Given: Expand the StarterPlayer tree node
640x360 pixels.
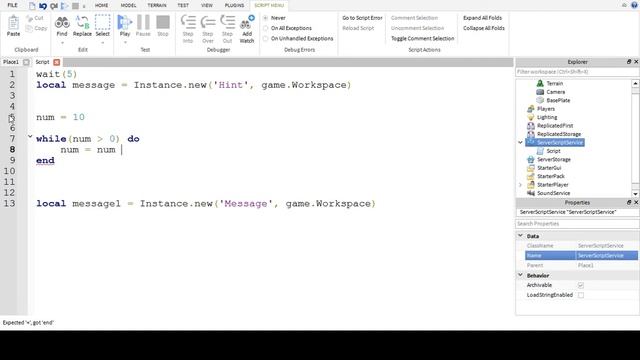Looking at the screenshot, I should tap(520, 184).
